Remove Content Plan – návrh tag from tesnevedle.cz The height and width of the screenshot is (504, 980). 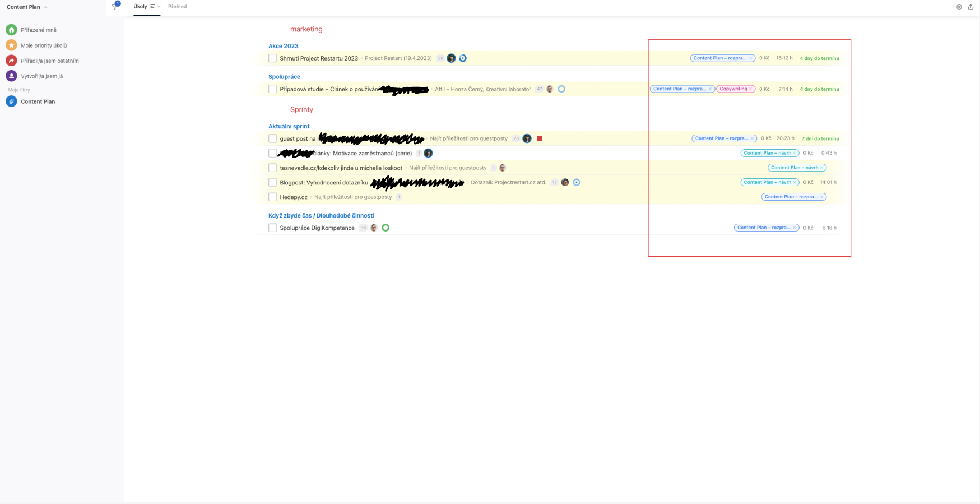[822, 168]
